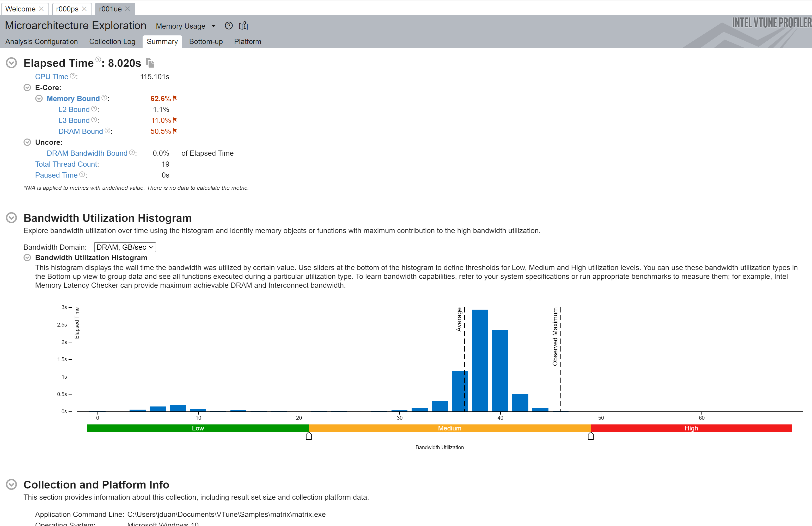
Task: Collapse the Uncore metrics group
Action: [27, 142]
